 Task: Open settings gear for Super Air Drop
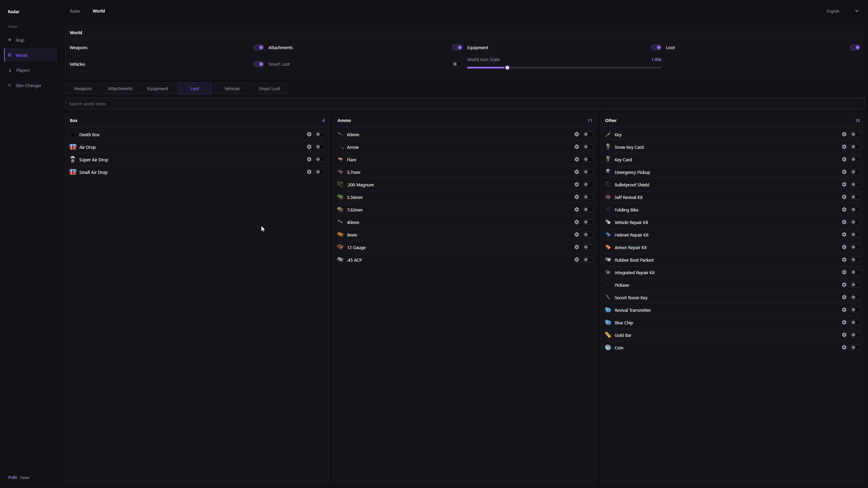pos(309,159)
